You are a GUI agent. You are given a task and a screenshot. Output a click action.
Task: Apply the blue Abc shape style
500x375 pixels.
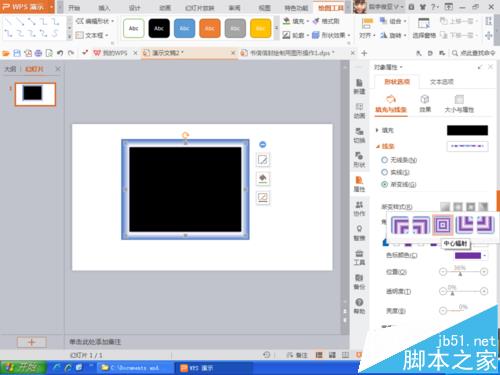pyautogui.click(x=184, y=28)
